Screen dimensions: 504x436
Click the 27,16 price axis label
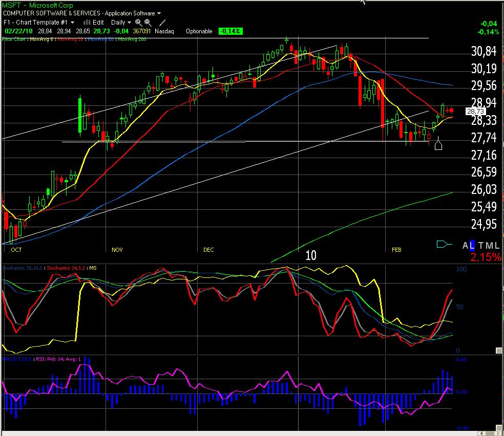tap(484, 155)
